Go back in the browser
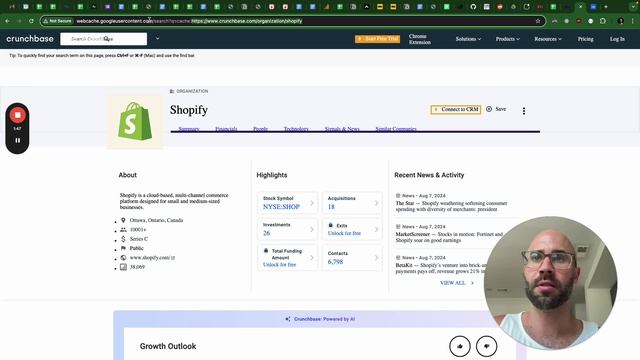Screen dimensions: 640x360 (8, 21)
